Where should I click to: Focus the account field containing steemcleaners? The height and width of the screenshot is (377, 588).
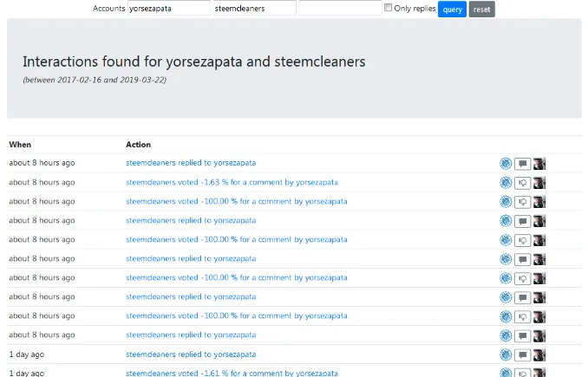pyautogui.click(x=253, y=8)
